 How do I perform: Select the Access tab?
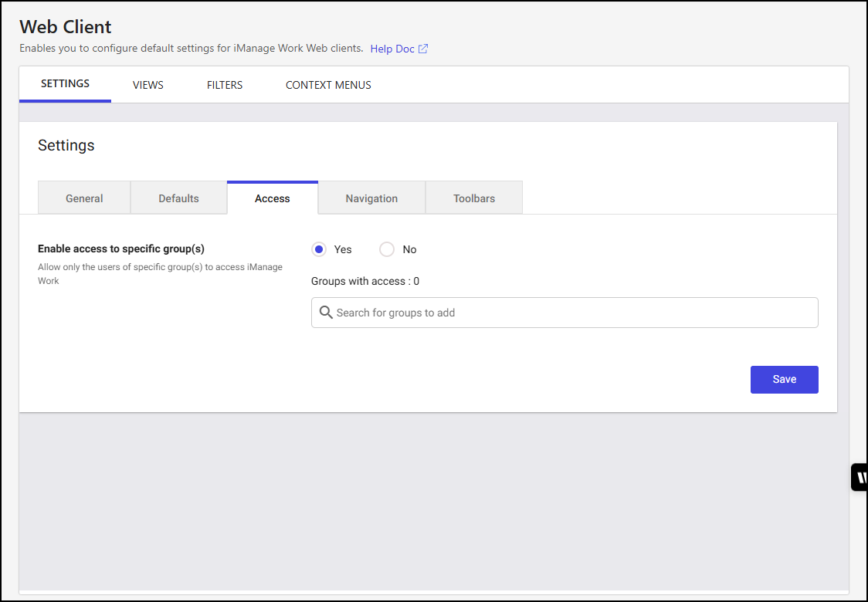tap(272, 198)
